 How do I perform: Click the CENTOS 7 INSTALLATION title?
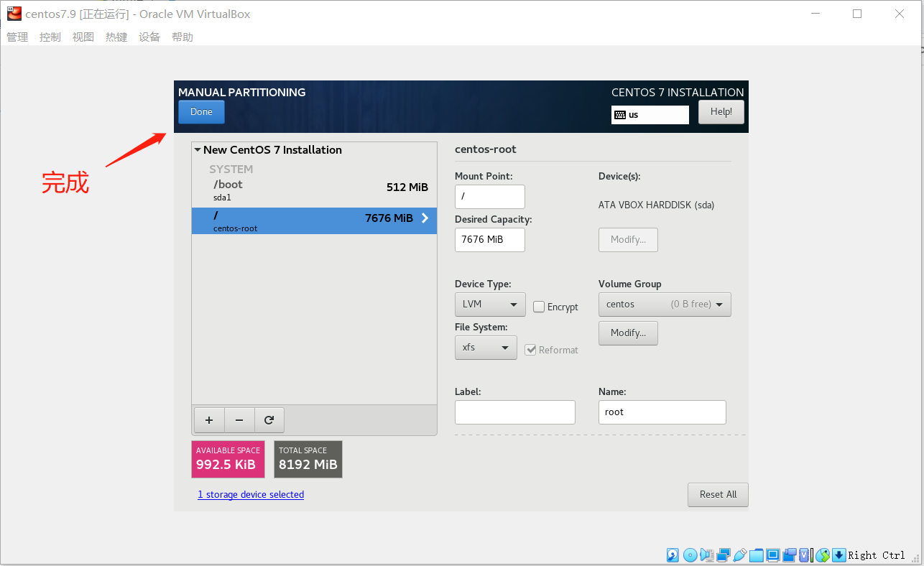pos(678,93)
